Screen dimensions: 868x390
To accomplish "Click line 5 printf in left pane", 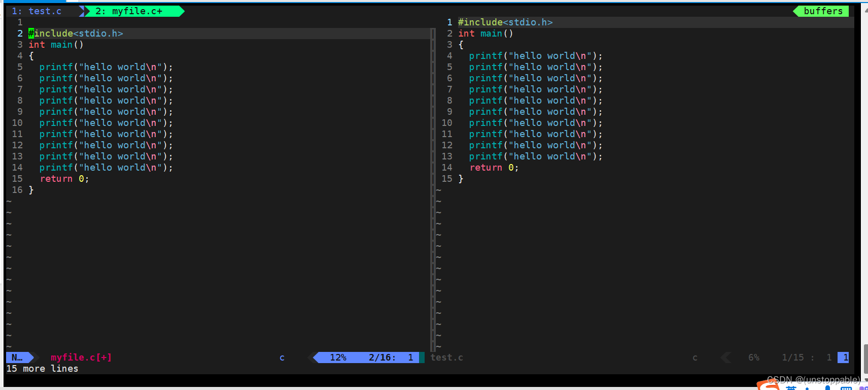I will point(106,67).
